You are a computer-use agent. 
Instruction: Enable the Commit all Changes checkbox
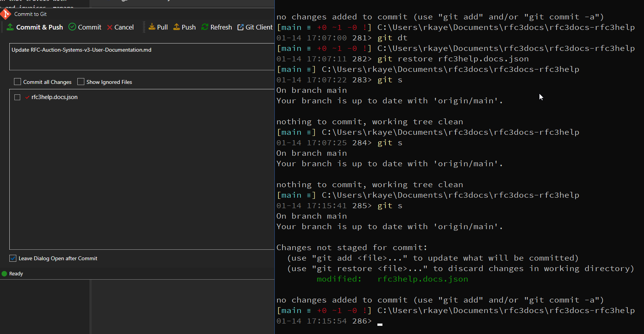17,82
